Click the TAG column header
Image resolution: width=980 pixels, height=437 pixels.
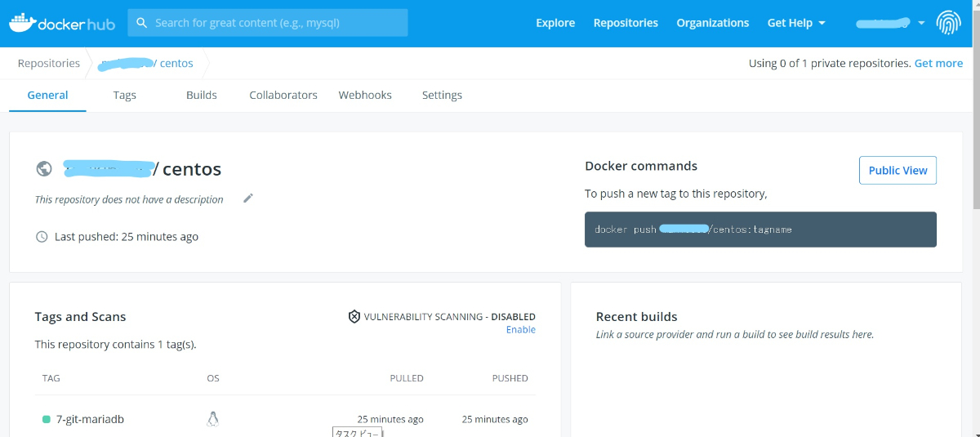(51, 378)
